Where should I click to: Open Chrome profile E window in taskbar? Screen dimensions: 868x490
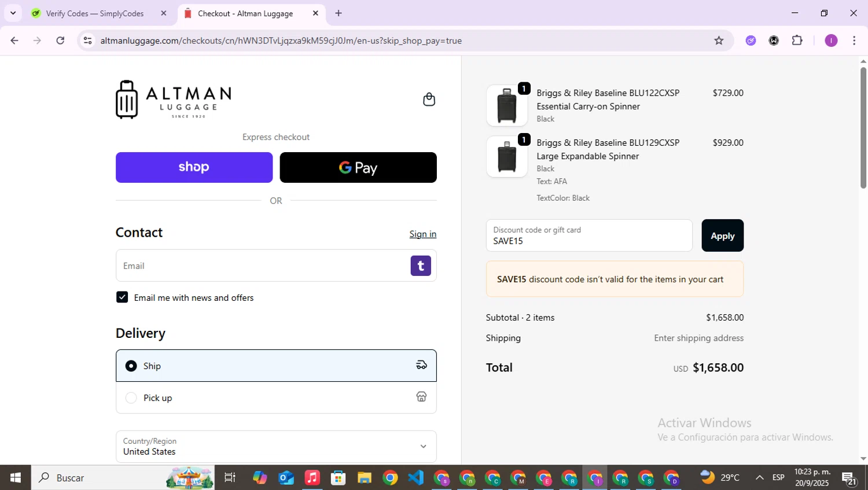click(x=544, y=478)
